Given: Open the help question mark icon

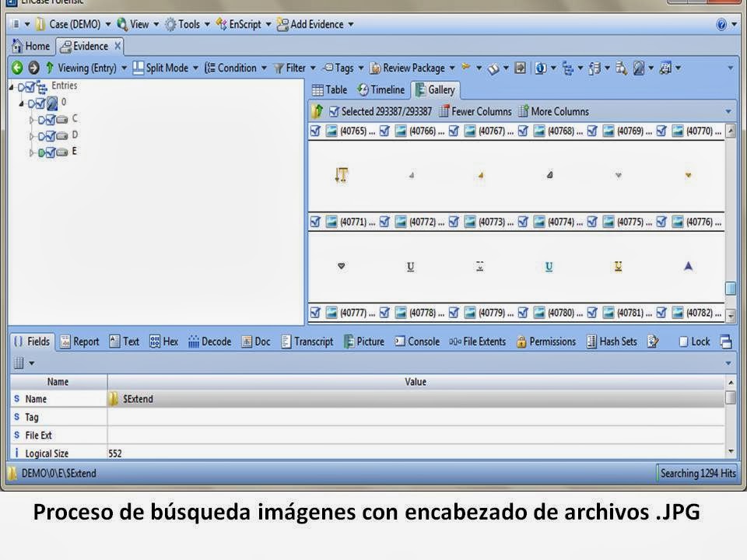Looking at the screenshot, I should click(x=721, y=24).
